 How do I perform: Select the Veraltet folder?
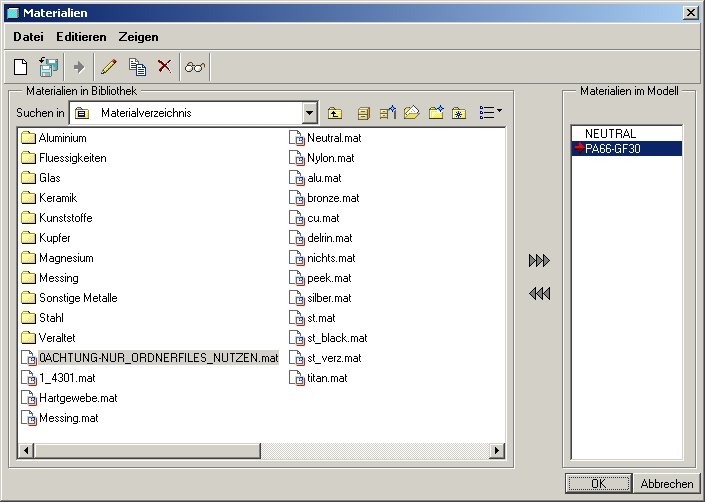click(48, 338)
